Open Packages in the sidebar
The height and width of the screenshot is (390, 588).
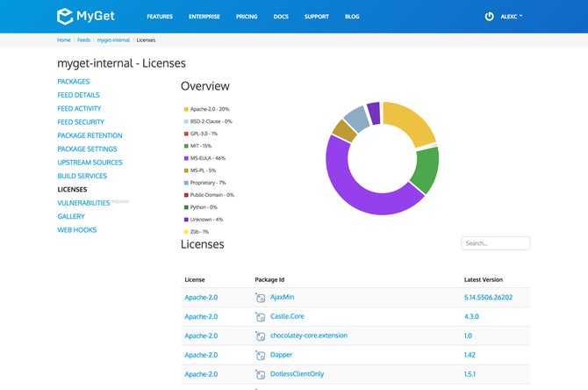pyautogui.click(x=74, y=82)
